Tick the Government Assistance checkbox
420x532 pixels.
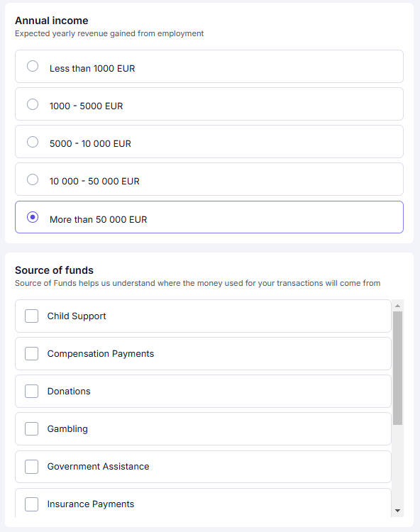click(31, 467)
